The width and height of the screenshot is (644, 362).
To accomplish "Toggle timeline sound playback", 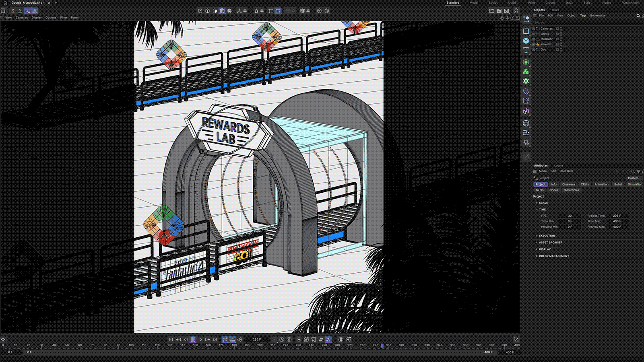I will (240, 339).
